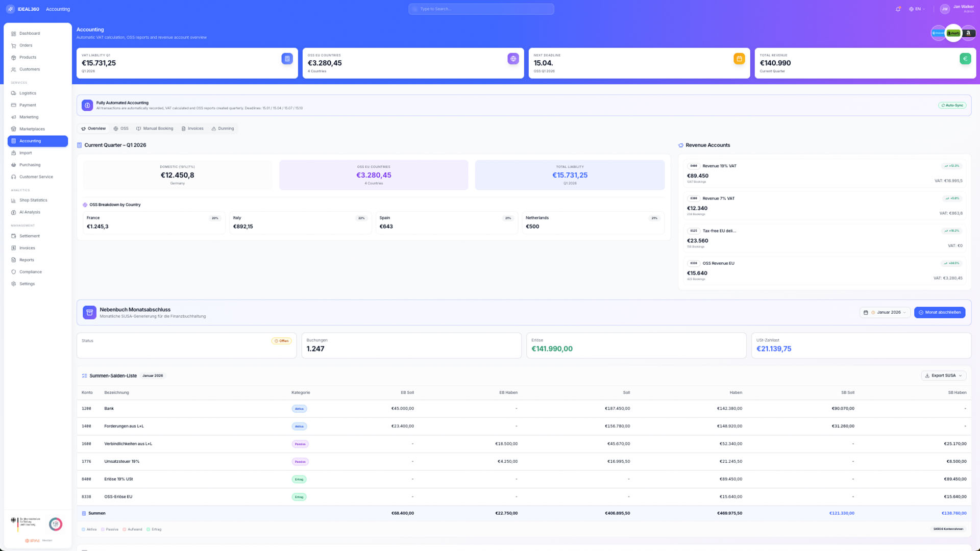Viewport: 980px width, 551px height.
Task: Open Marketplaces in the sidebar
Action: click(38, 129)
